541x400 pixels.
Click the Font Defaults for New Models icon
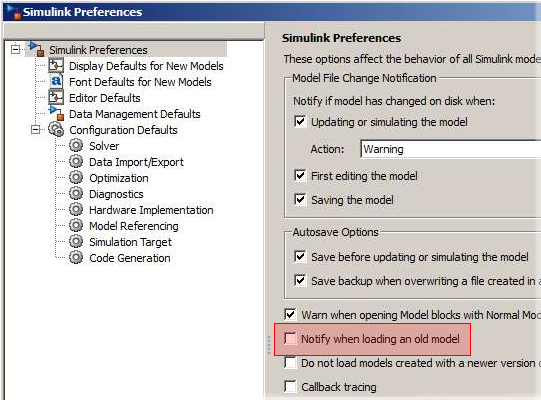(x=56, y=81)
